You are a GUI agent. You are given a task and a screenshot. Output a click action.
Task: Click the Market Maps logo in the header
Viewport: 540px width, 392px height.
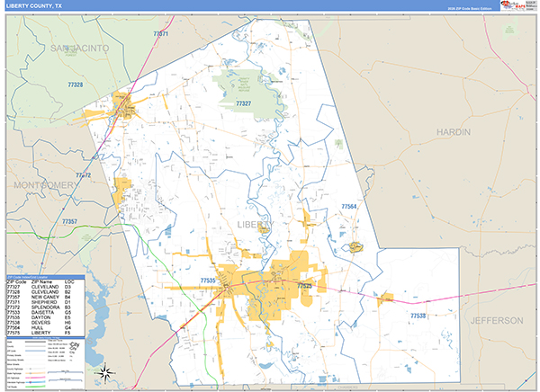click(x=513, y=5)
